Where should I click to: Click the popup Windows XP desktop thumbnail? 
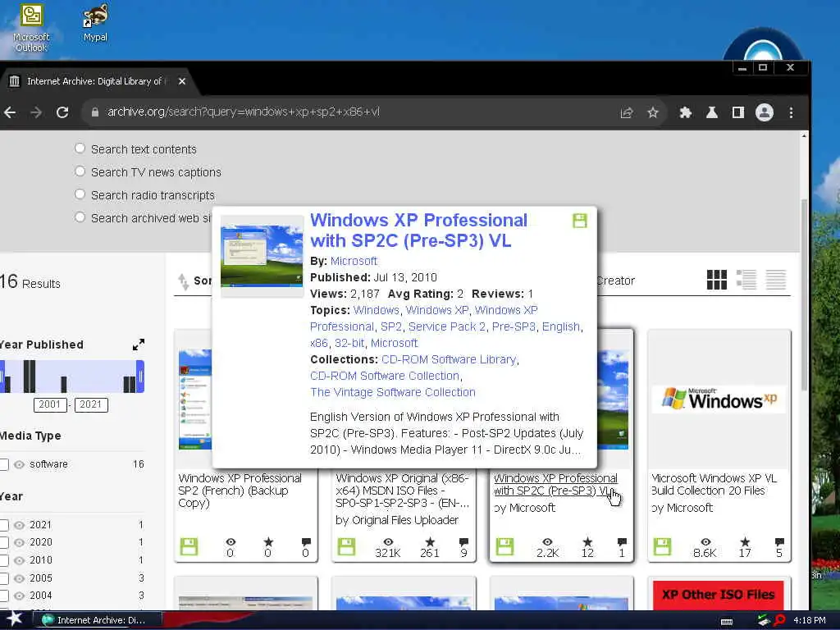point(262,256)
